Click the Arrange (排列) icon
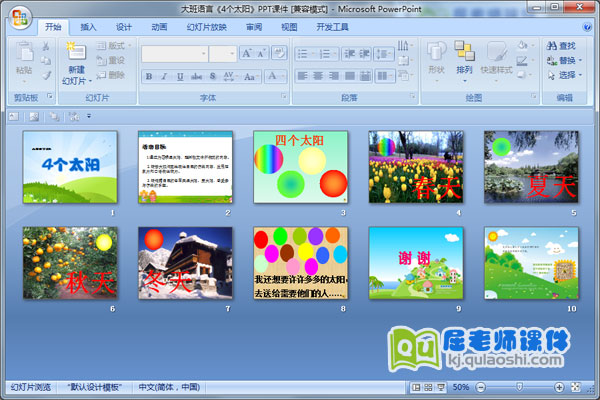 click(464, 52)
